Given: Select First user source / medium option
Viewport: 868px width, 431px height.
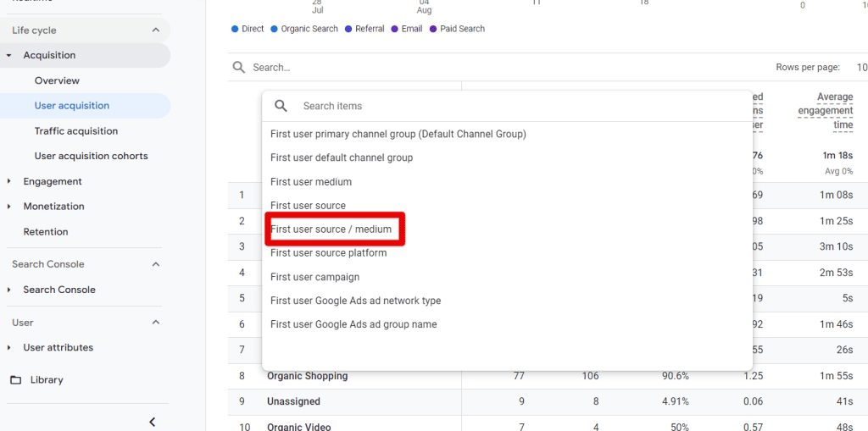Looking at the screenshot, I should (x=331, y=229).
